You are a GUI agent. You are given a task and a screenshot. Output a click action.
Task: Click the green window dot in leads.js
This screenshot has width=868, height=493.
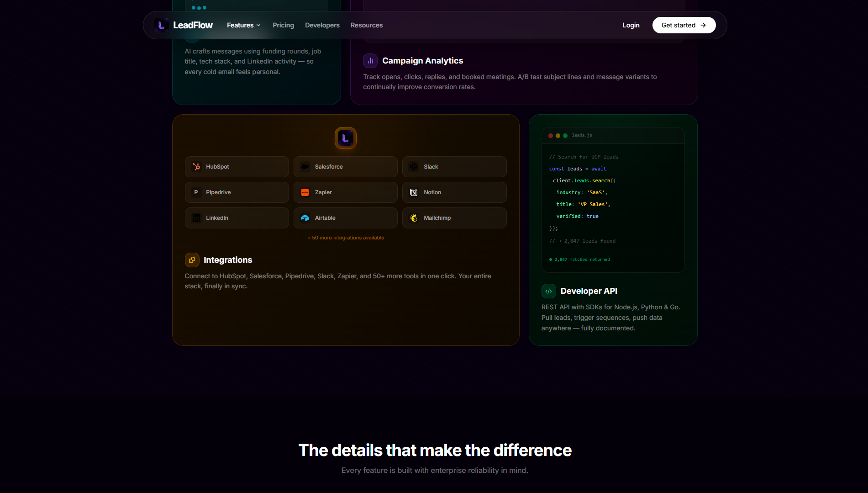pyautogui.click(x=565, y=136)
